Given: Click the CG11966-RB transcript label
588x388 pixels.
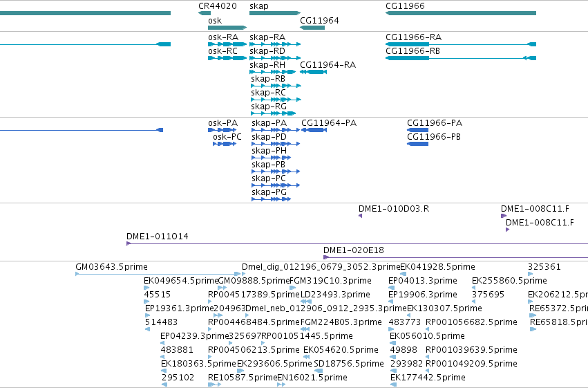Looking at the screenshot, I should 413,51.
